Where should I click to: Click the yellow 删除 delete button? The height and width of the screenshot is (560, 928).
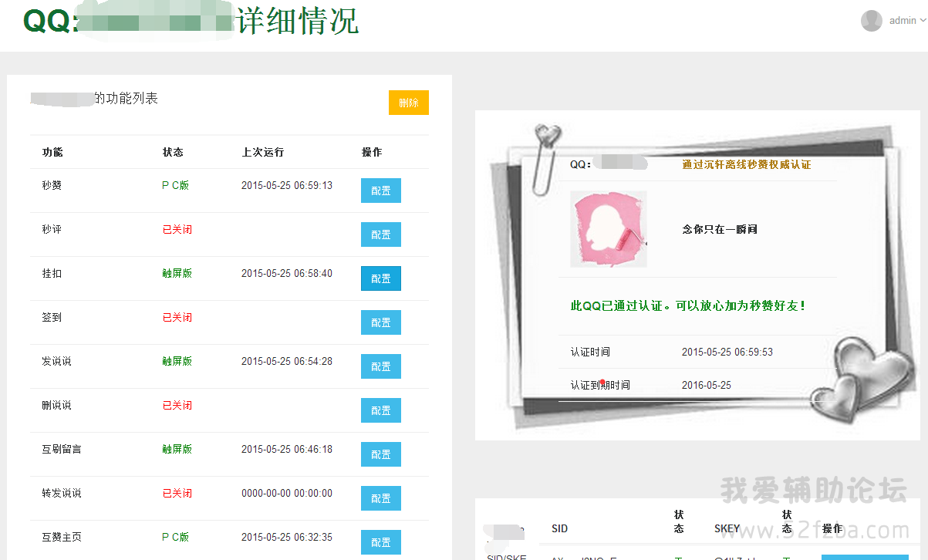409,103
